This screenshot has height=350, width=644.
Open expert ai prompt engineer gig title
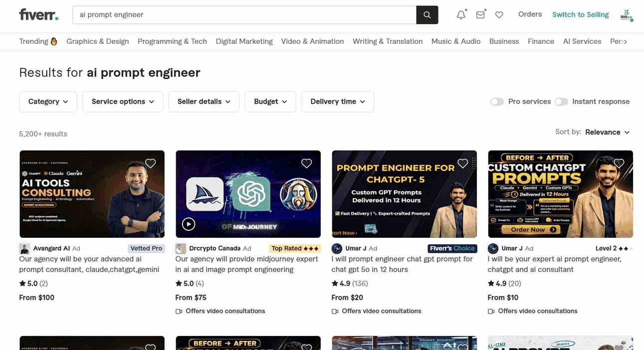pyautogui.click(x=555, y=264)
